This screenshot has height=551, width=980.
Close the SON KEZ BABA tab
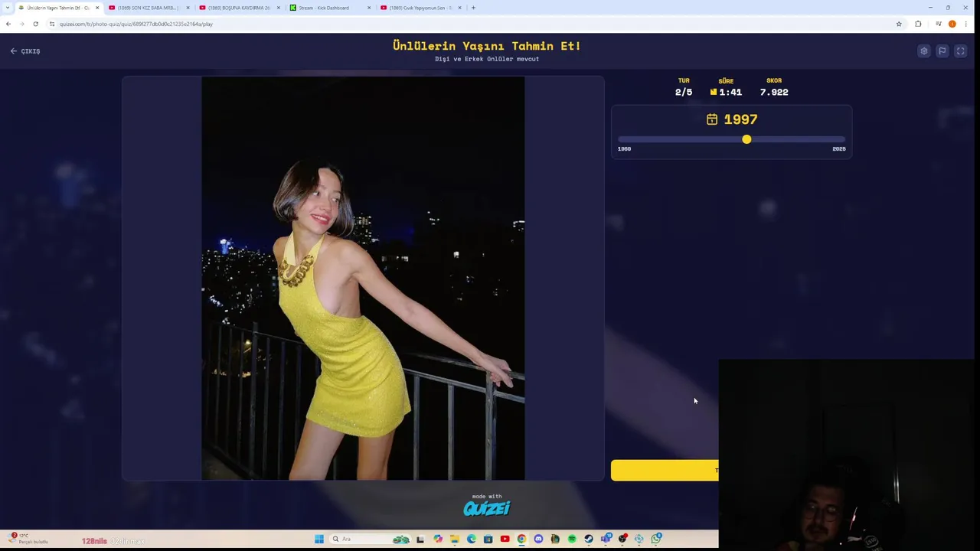(188, 8)
